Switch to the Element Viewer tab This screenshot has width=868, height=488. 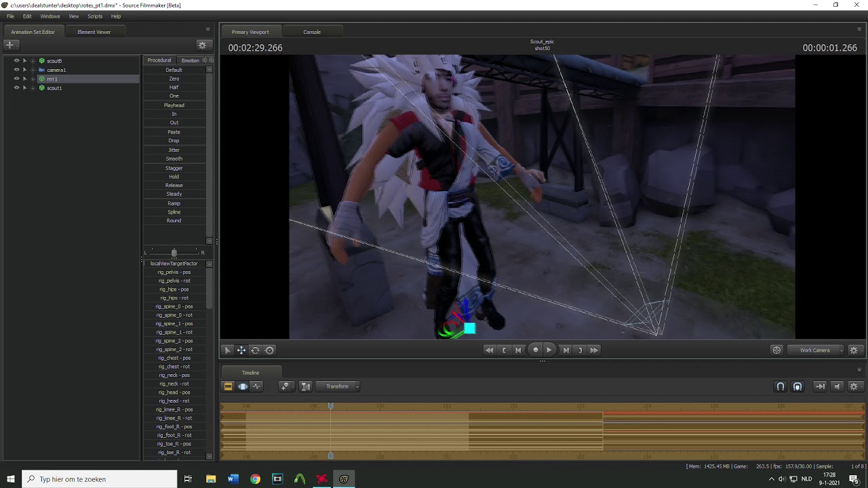point(94,32)
